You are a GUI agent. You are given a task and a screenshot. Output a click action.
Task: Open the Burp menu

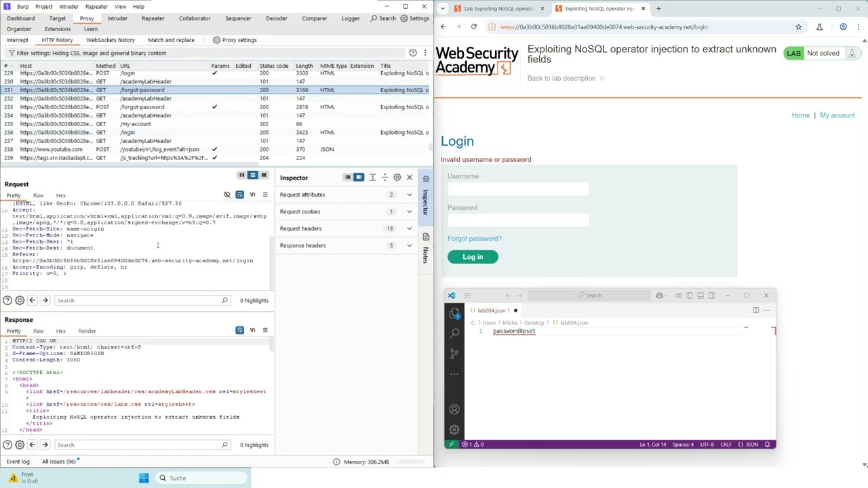23,7
